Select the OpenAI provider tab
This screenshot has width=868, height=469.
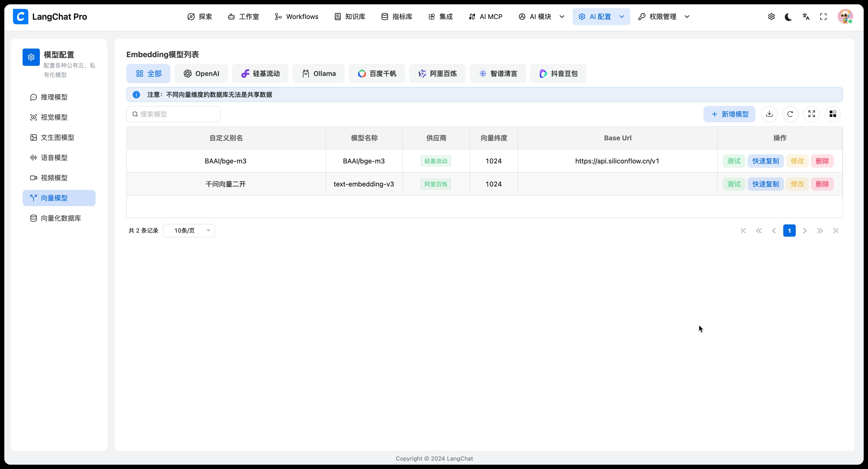click(x=201, y=74)
